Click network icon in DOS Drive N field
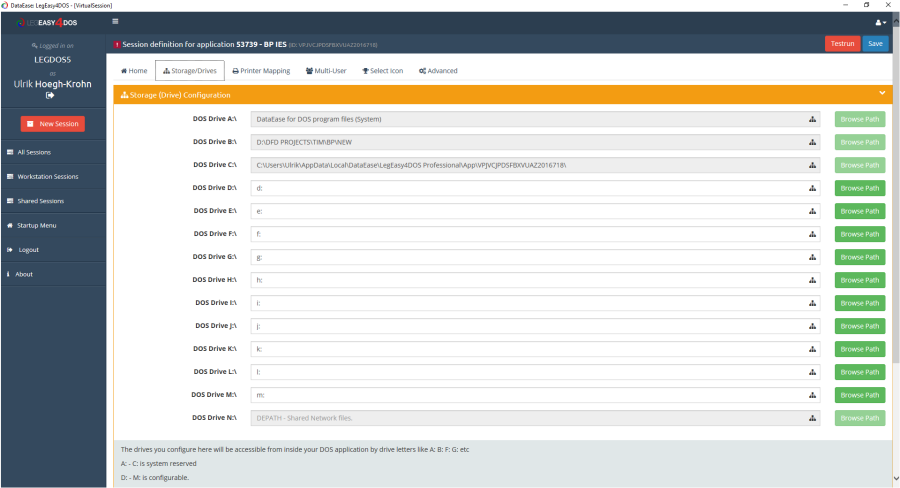The image size is (900, 488). point(812,418)
